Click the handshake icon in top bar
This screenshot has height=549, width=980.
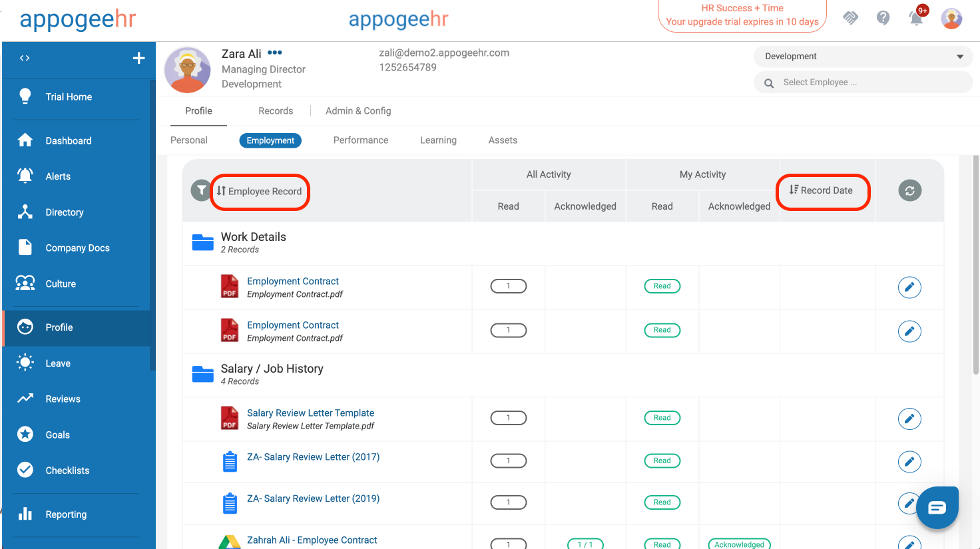[x=850, y=18]
